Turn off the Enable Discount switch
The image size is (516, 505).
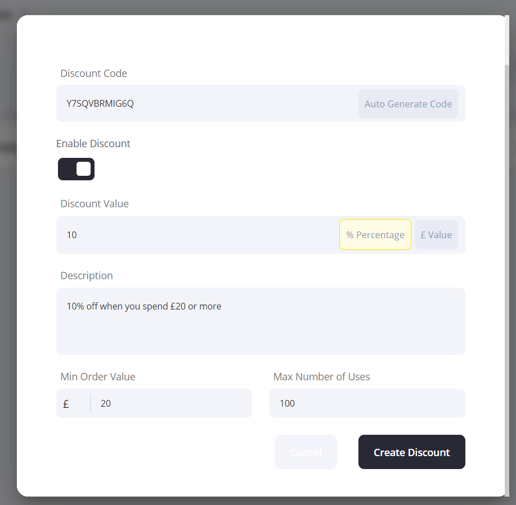[76, 169]
